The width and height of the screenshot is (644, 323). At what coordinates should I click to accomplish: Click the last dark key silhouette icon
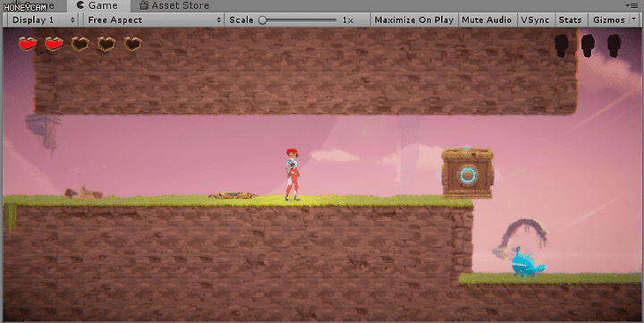[614, 46]
